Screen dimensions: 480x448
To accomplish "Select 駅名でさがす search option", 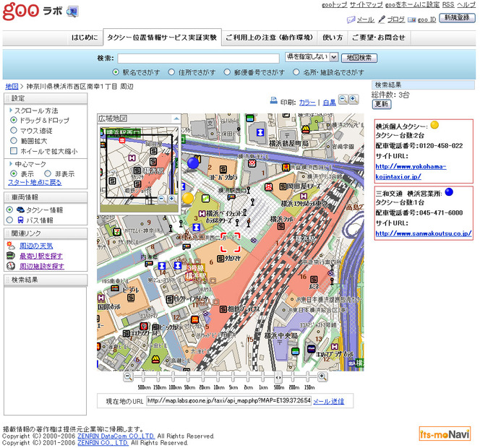I will coord(116,72).
